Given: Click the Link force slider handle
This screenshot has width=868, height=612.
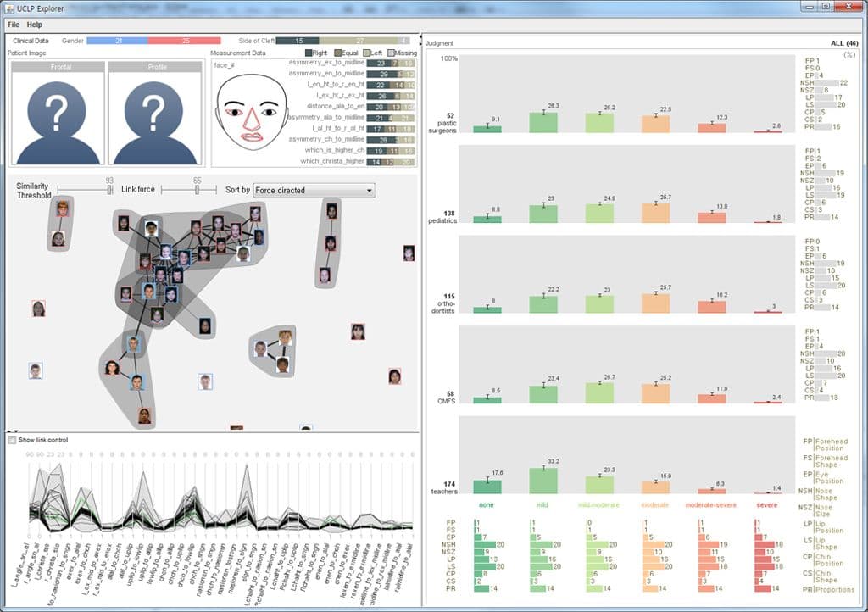Looking at the screenshot, I should 198,191.
